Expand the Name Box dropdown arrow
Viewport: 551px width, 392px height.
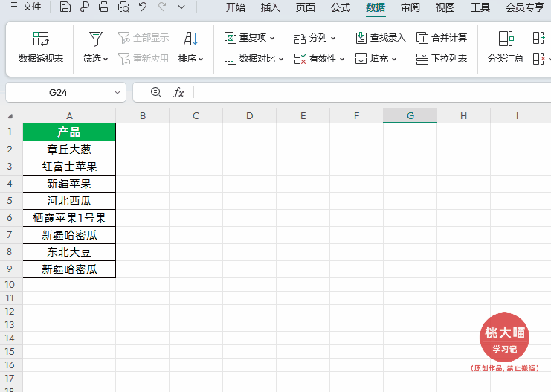[x=117, y=92]
